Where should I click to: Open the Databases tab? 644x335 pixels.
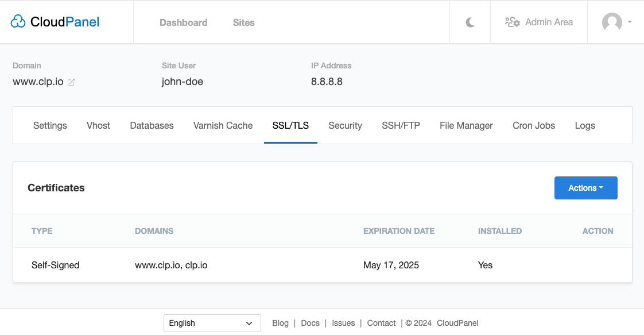pyautogui.click(x=152, y=125)
